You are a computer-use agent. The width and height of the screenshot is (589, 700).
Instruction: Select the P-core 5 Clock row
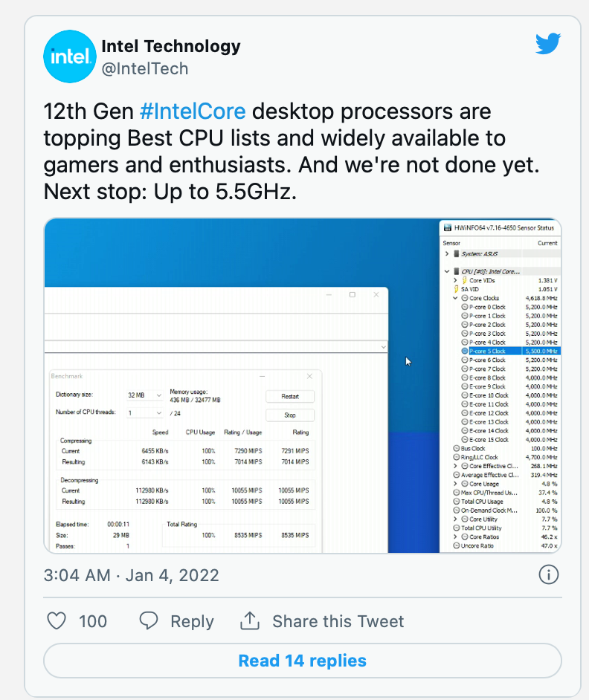487,351
